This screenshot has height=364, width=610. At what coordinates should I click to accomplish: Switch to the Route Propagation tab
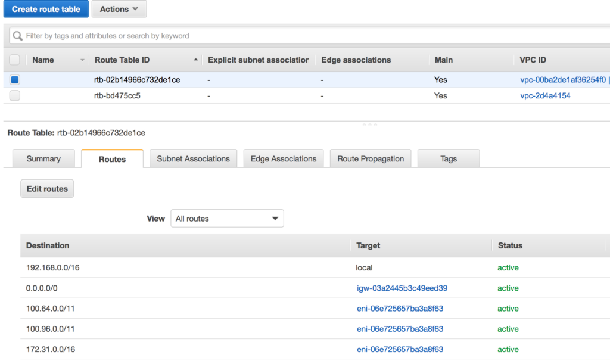pyautogui.click(x=371, y=159)
